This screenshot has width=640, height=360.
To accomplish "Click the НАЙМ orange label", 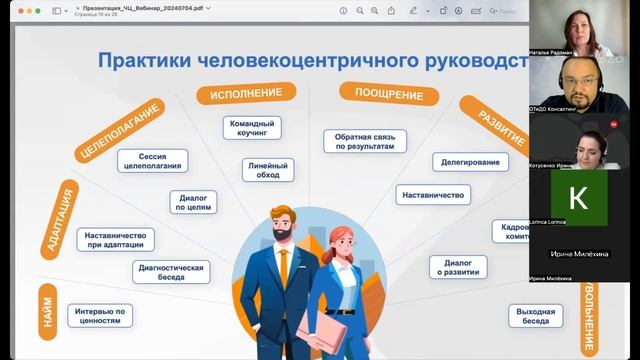I will click(x=48, y=312).
